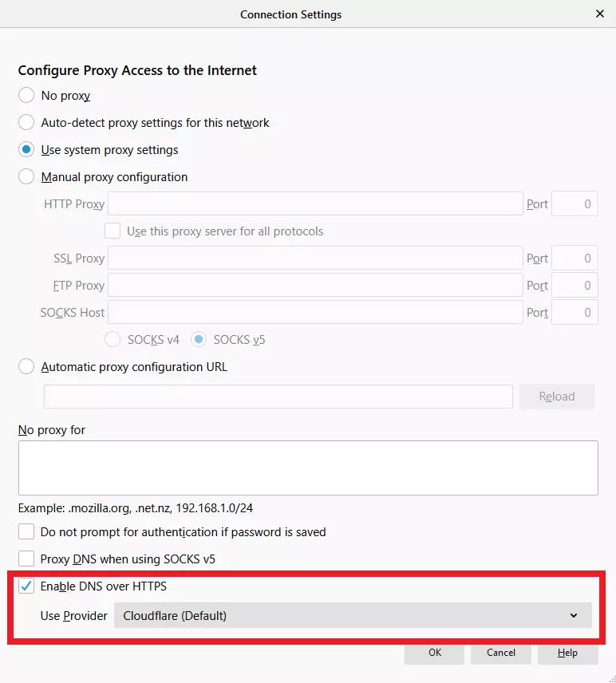This screenshot has width=616, height=683.
Task: Select the No proxy option
Action: coord(26,96)
